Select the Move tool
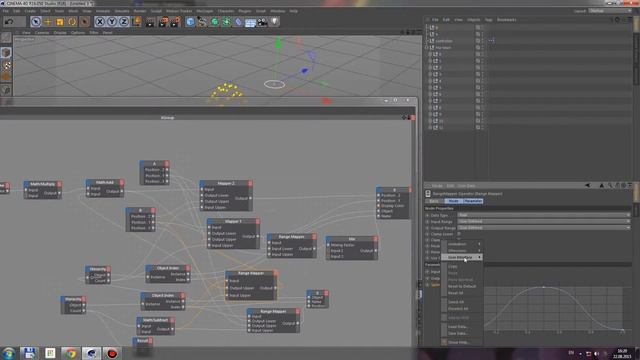 [48, 22]
